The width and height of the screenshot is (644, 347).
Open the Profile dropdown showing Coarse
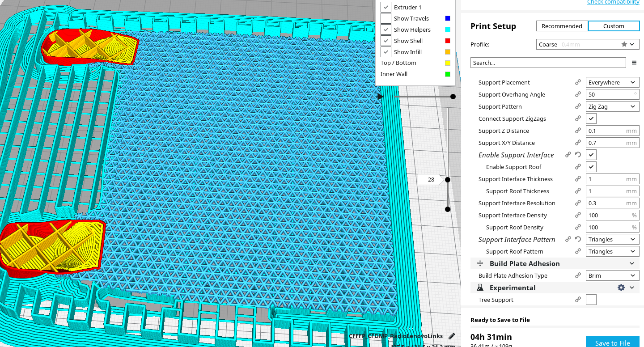tap(587, 44)
